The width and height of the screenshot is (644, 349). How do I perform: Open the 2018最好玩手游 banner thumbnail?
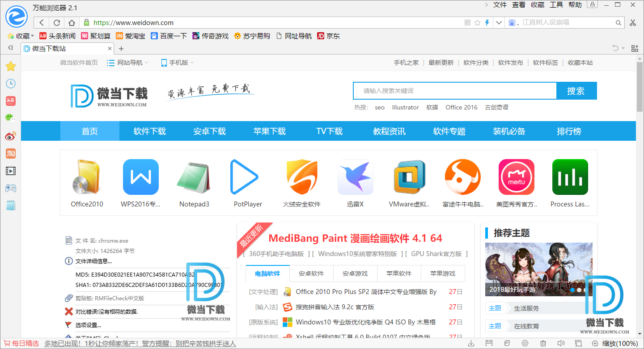click(538, 269)
